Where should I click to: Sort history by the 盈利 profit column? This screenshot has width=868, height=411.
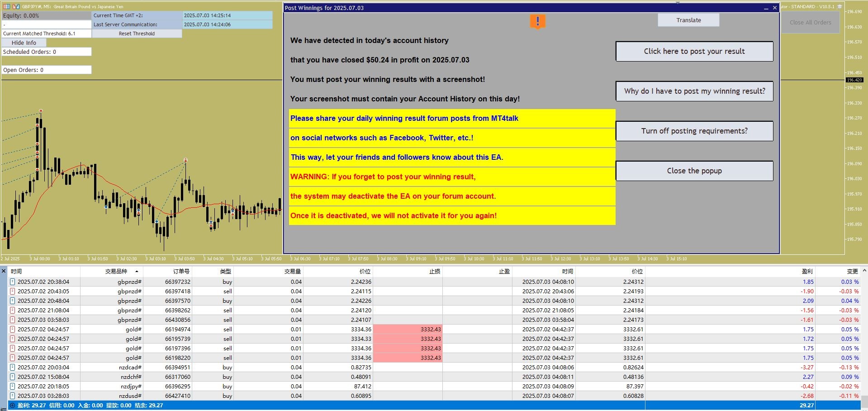pos(807,272)
